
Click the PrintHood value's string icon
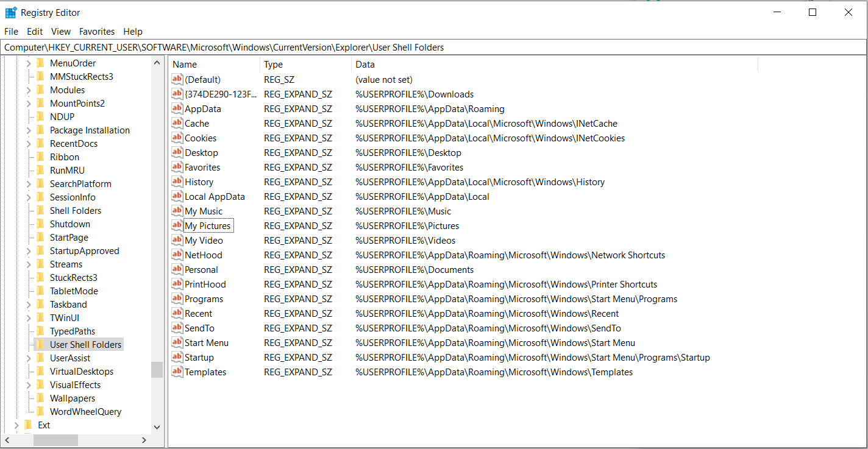click(x=177, y=284)
